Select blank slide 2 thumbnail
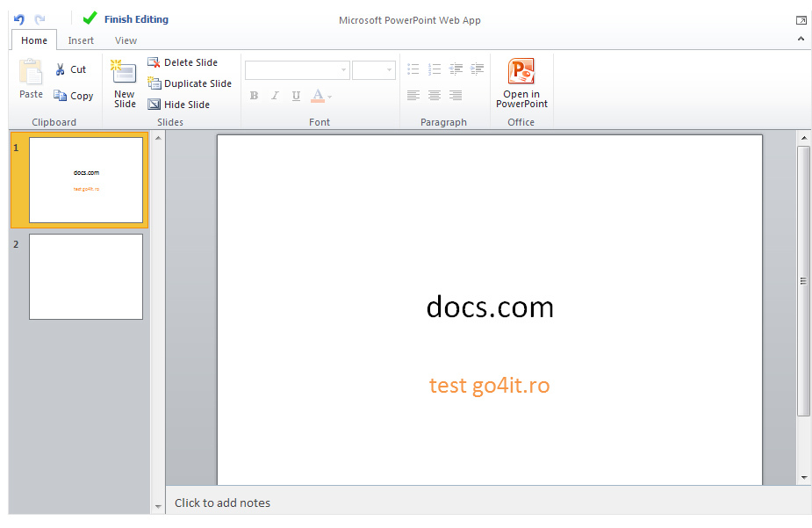Screen dimensions: 812x528 86,277
